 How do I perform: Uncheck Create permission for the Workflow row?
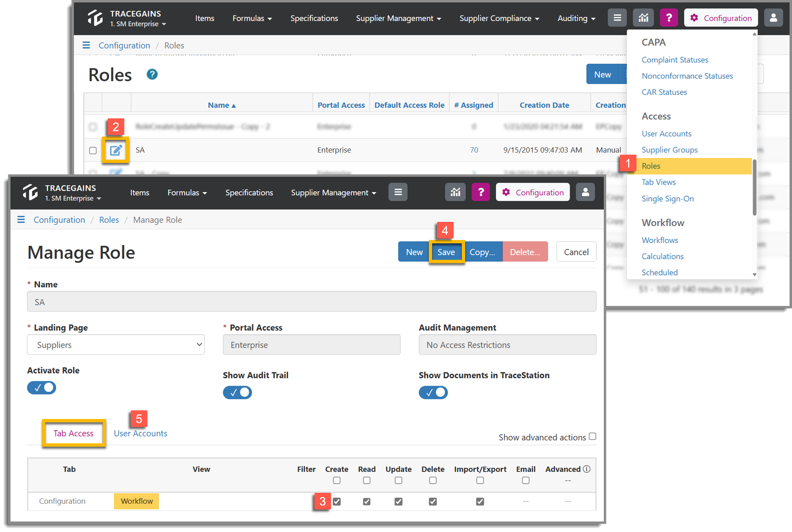(x=337, y=501)
